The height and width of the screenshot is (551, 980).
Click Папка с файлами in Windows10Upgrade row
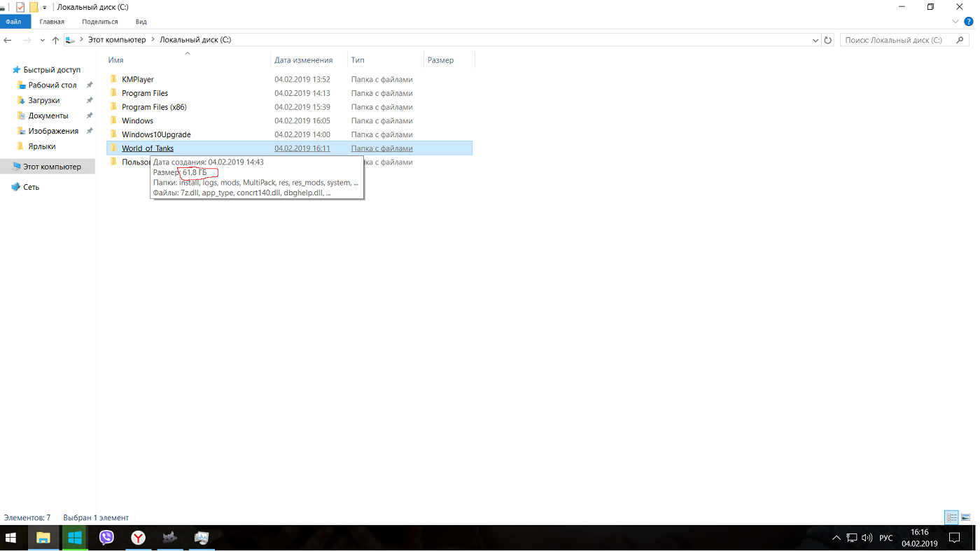tap(382, 134)
